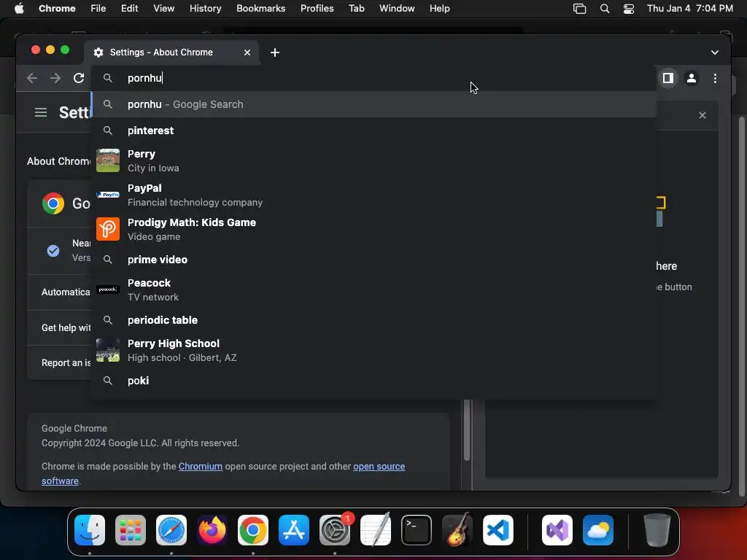This screenshot has width=747, height=560.
Task: Click Perry High School thumbnail
Action: point(108,350)
